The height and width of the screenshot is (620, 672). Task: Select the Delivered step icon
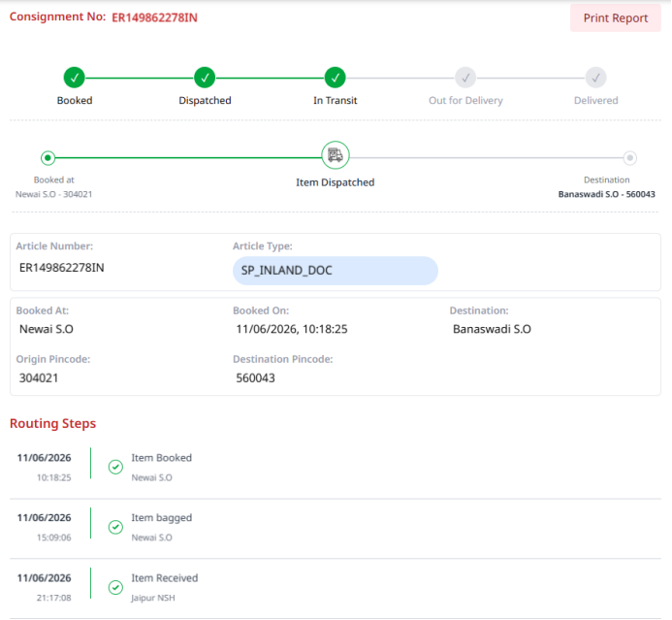(595, 78)
